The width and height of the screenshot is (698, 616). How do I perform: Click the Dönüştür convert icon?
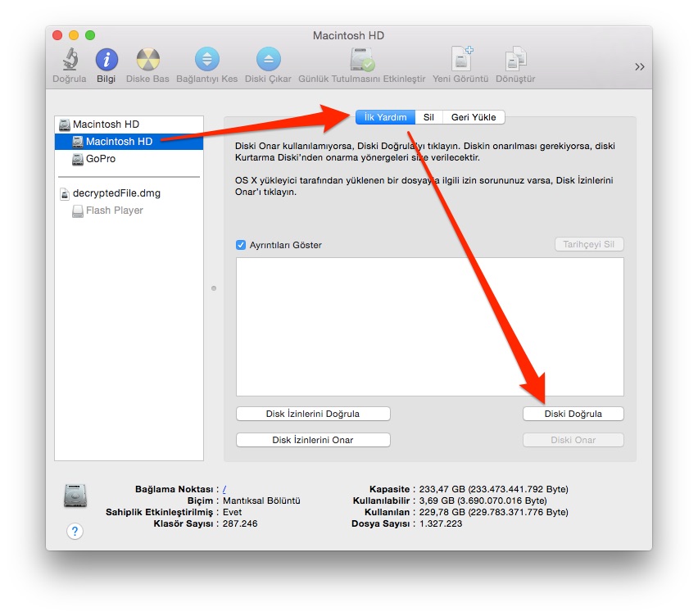pos(516,61)
